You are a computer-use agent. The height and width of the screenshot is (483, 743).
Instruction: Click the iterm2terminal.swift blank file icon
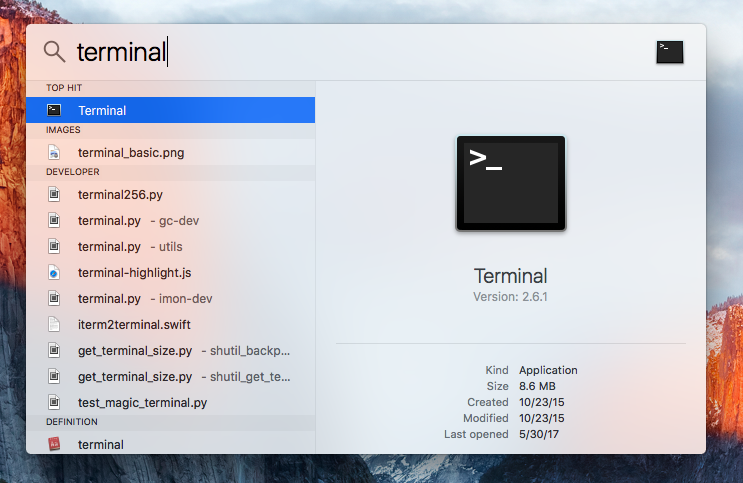[x=54, y=324]
